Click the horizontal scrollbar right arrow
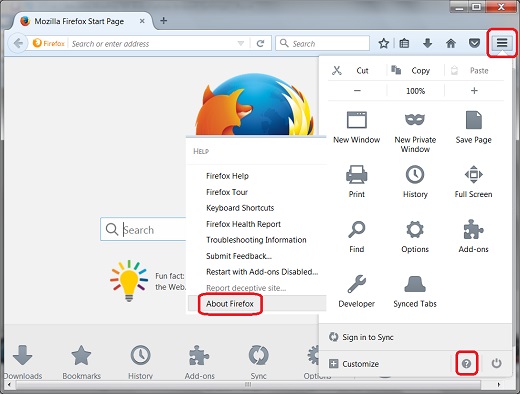This screenshot has width=520, height=394. 498,385
